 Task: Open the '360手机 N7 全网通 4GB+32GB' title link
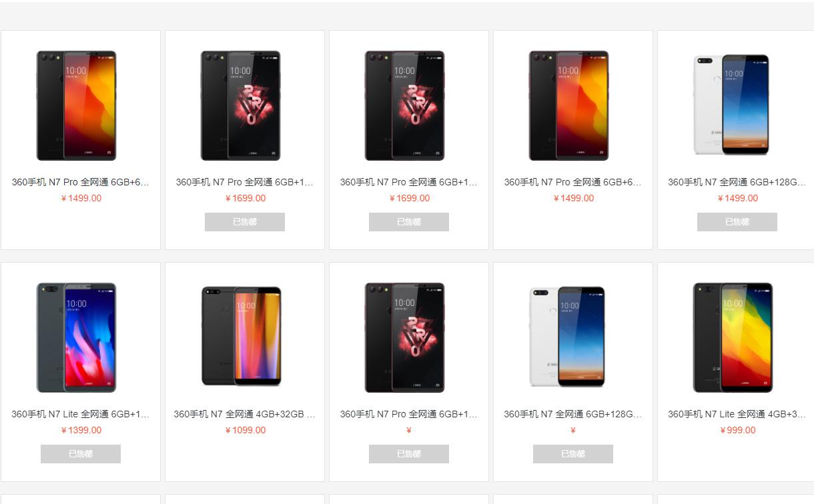(244, 414)
